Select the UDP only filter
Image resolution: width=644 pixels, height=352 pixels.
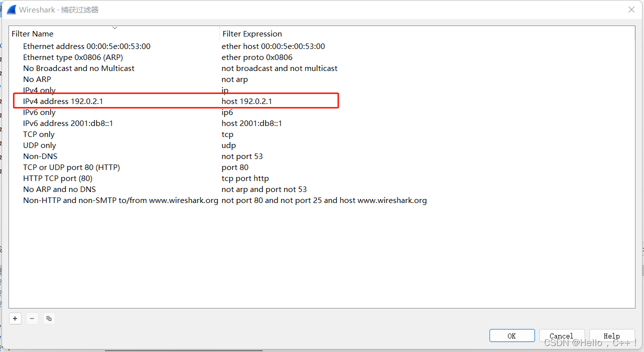[x=39, y=145]
